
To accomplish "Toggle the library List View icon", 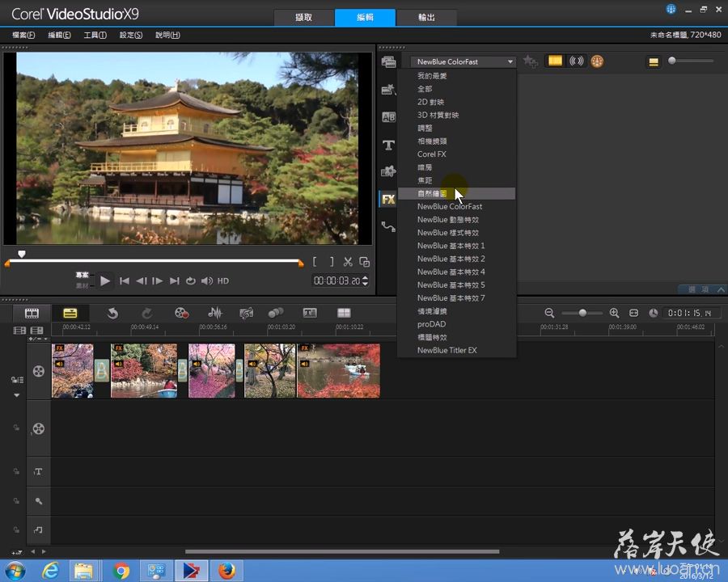I will coord(654,61).
